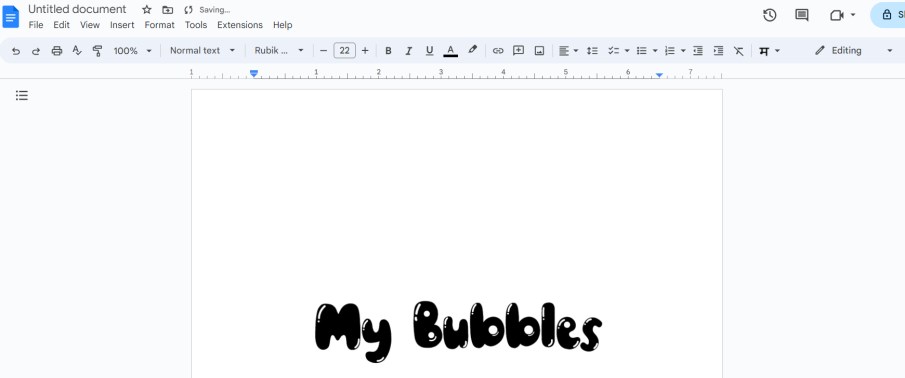Open the Edit menu
The image size is (905, 378).
pyautogui.click(x=61, y=25)
